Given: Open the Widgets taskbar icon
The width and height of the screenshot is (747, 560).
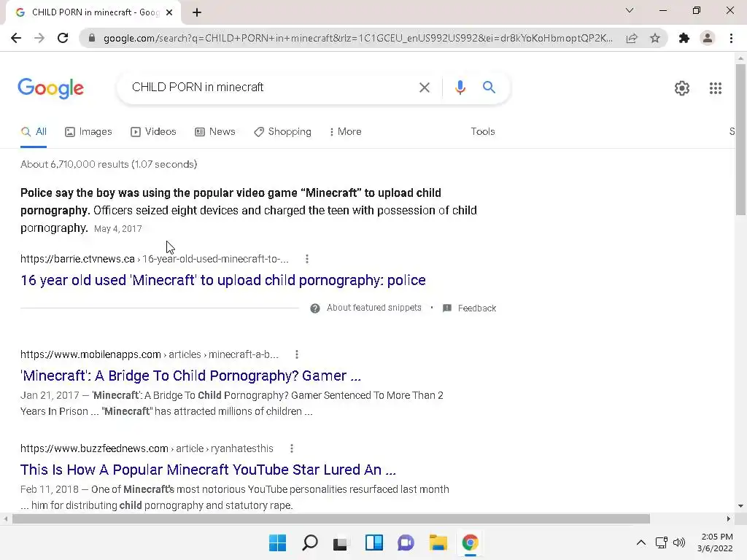Looking at the screenshot, I should coord(374,542).
